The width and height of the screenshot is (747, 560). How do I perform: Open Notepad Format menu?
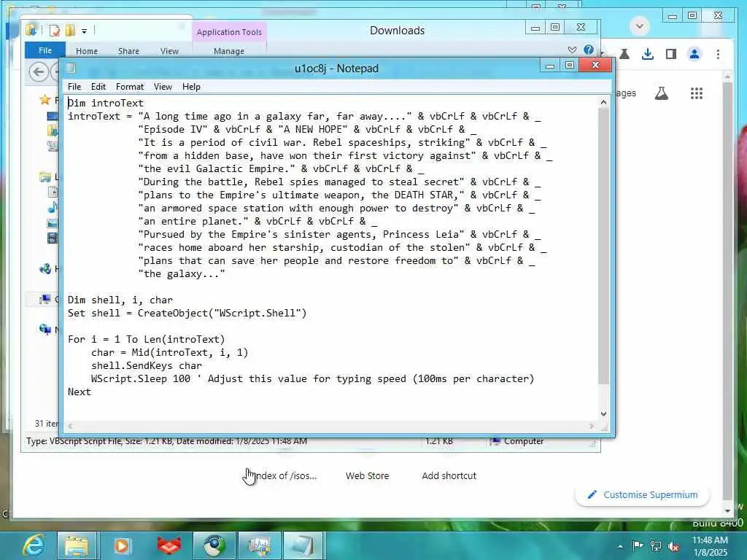130,87
